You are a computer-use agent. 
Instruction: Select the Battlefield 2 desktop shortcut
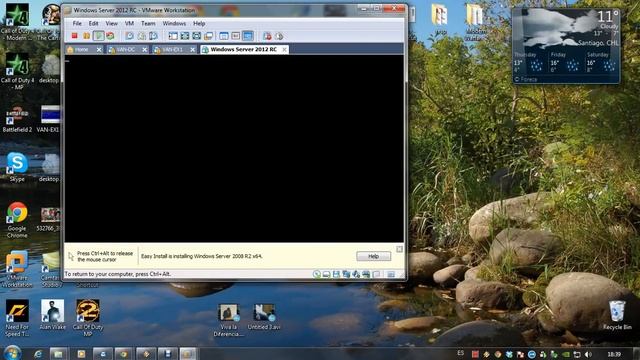pyautogui.click(x=17, y=119)
